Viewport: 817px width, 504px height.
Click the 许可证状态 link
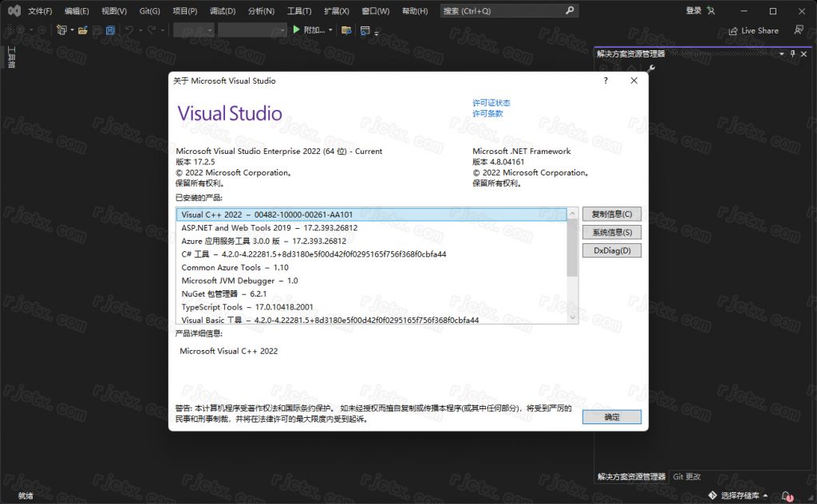pyautogui.click(x=491, y=103)
